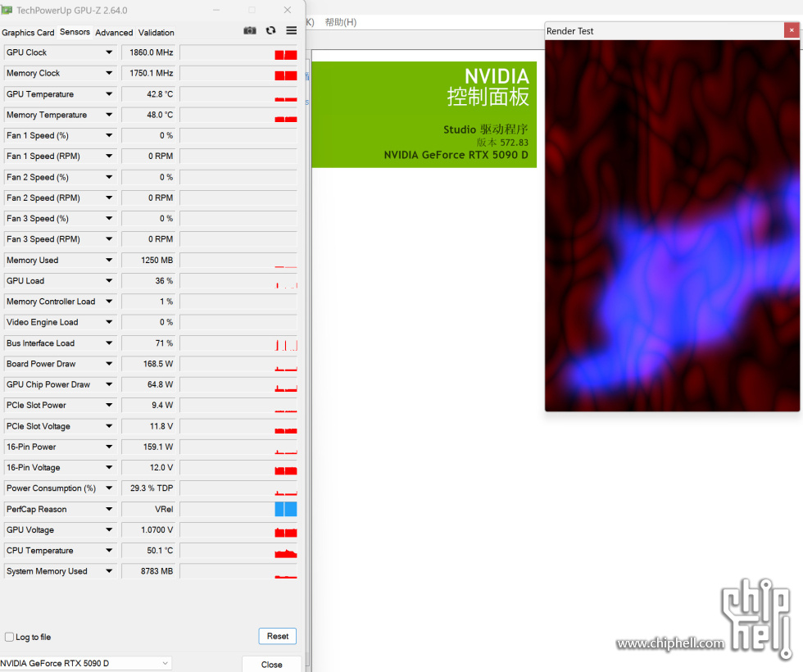This screenshot has width=803, height=672.
Task: Click the 159.1 W 16-Pin Power value
Action: [148, 447]
